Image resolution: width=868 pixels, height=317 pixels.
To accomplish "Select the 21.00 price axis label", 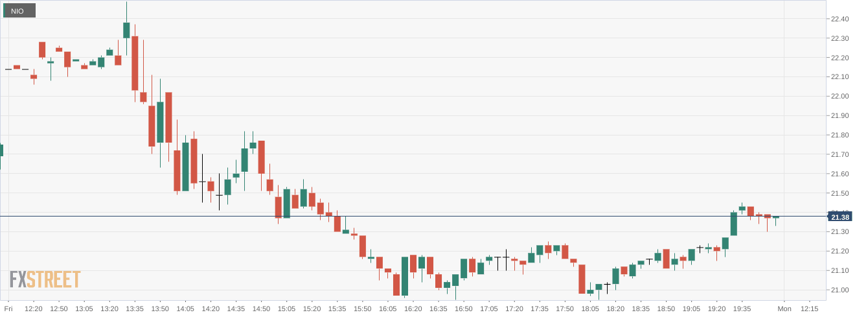I will click(x=839, y=290).
